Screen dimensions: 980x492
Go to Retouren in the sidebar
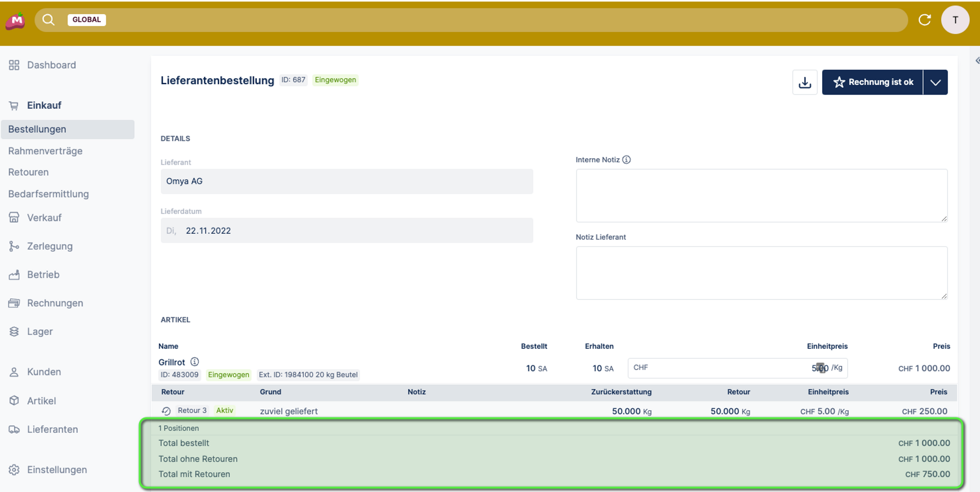(28, 172)
